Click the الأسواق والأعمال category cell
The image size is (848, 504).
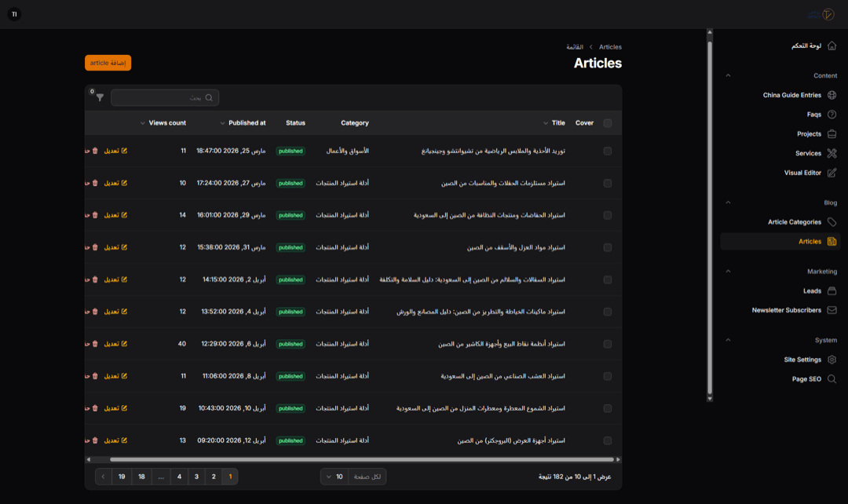pos(347,151)
